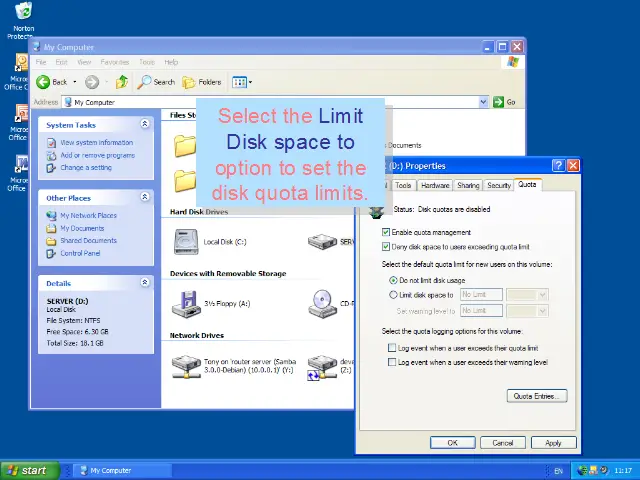Open the Help menu

click(171, 62)
